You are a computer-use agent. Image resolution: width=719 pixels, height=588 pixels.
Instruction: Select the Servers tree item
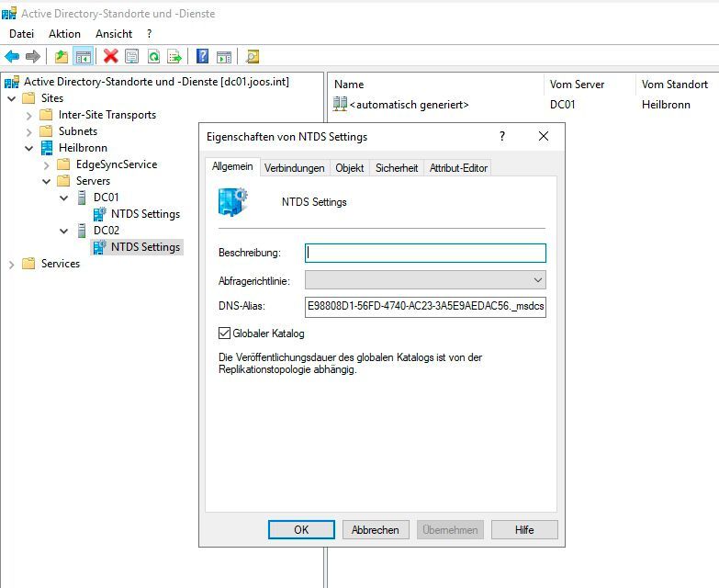[93, 181]
